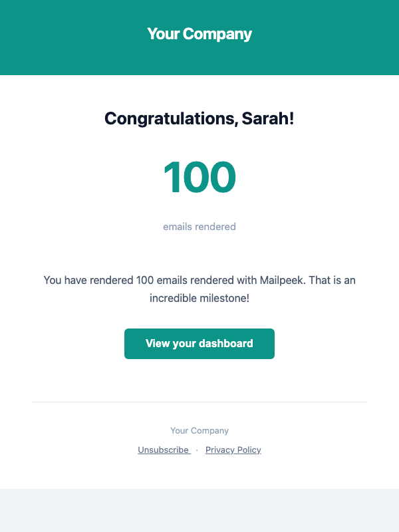Select the emails rendered caption
Image resolution: width=399 pixels, height=532 pixels.
pyautogui.click(x=199, y=227)
